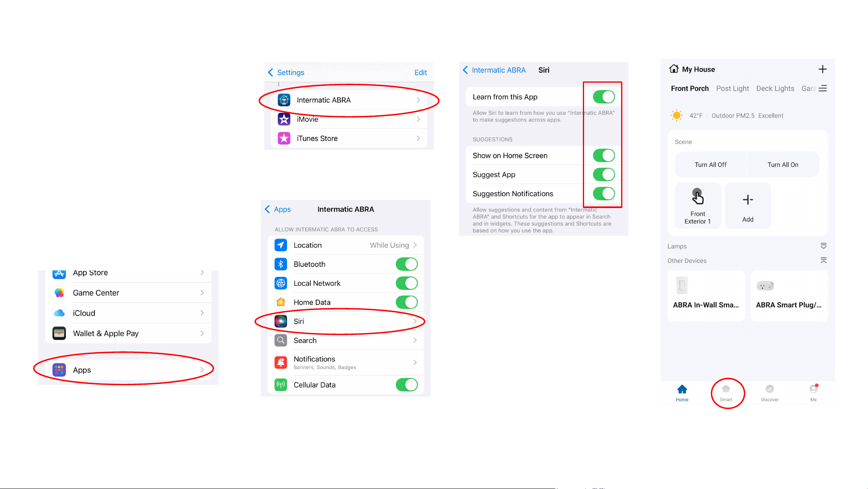
Task: Tap the Intermatic ABRA app icon
Action: click(x=284, y=100)
